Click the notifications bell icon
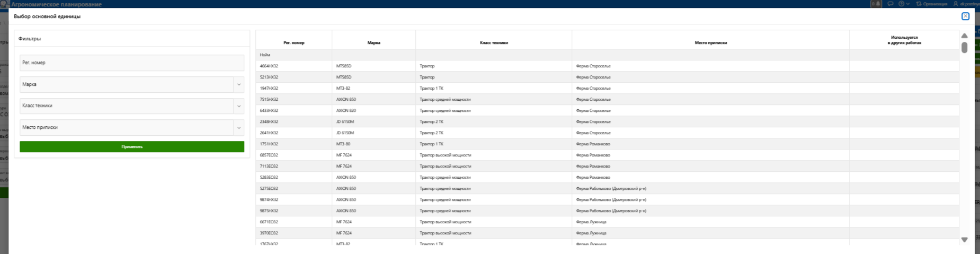980x254 pixels. [877, 4]
